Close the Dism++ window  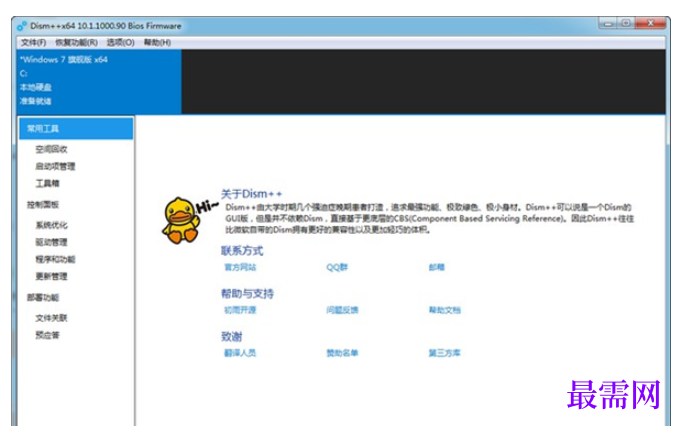pos(650,23)
